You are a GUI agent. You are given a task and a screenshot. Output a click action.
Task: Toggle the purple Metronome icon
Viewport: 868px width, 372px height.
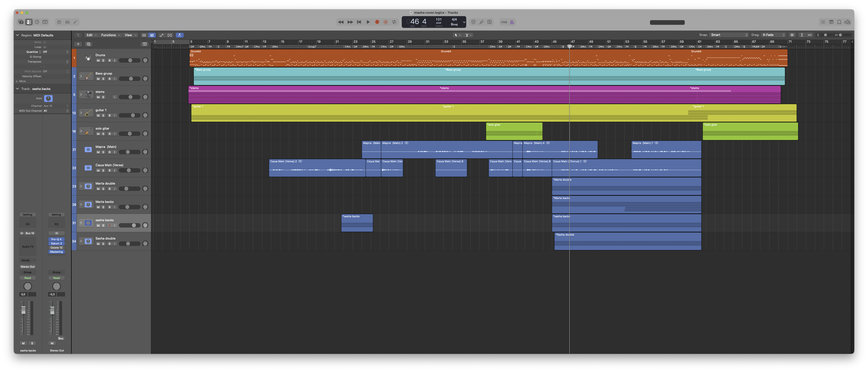(x=512, y=22)
